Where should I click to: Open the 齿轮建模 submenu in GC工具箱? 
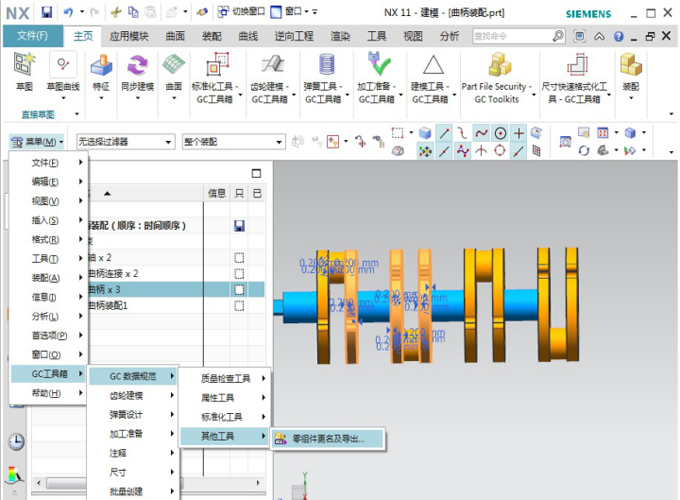click(x=132, y=396)
